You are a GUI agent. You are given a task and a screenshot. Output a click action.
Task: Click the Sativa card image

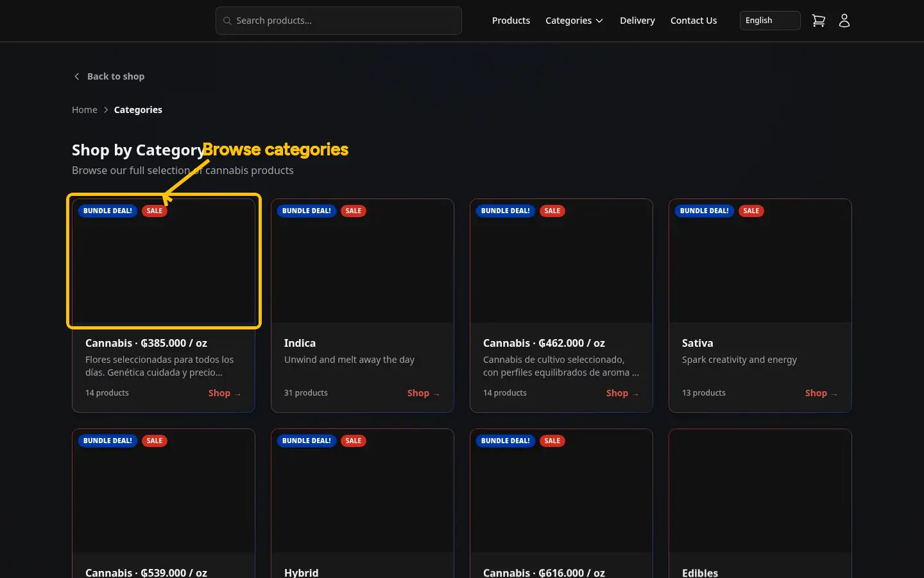point(760,261)
